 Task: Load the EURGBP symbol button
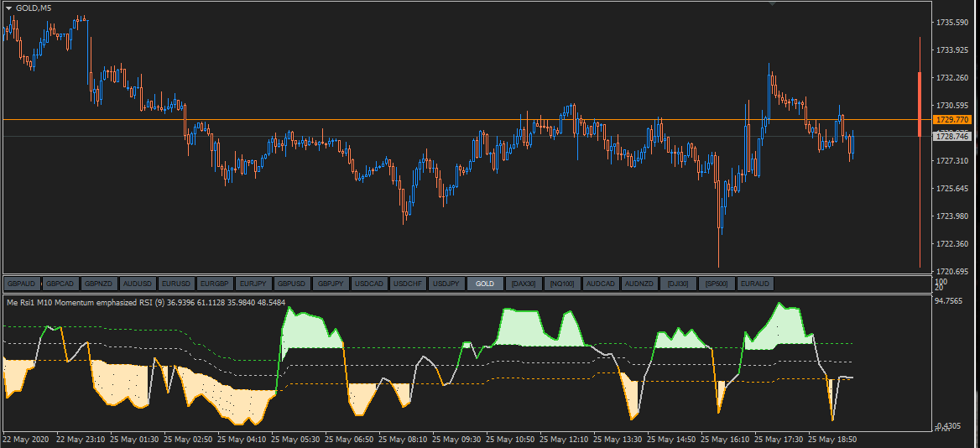coord(215,284)
